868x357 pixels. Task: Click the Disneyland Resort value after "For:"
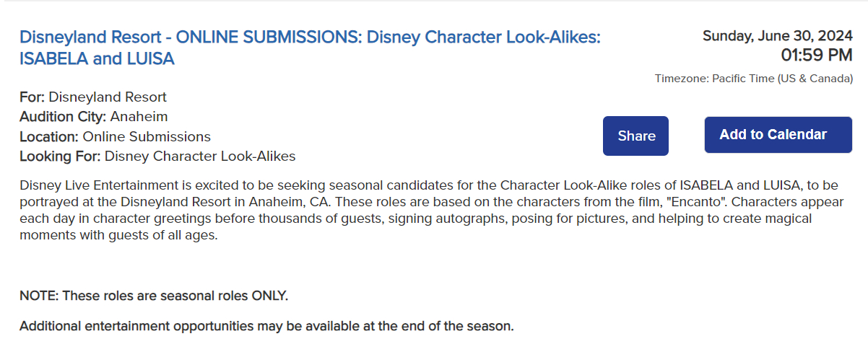click(x=108, y=97)
